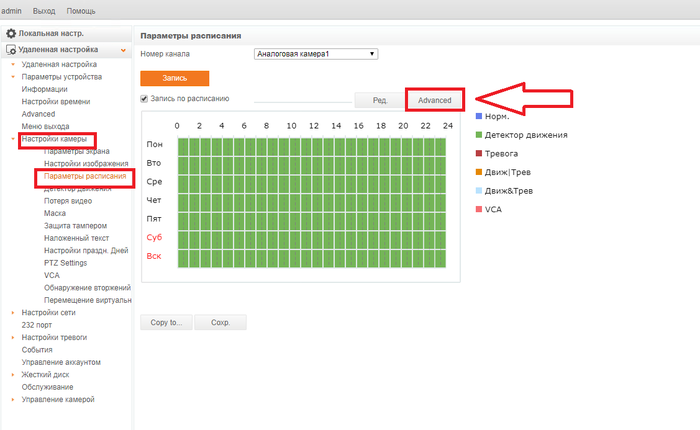
Task: Save settings with the Сохр. button
Action: pyautogui.click(x=221, y=322)
